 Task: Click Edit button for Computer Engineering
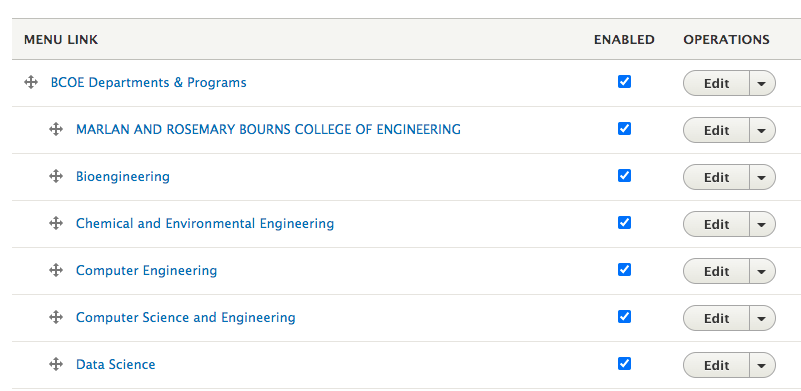[716, 271]
